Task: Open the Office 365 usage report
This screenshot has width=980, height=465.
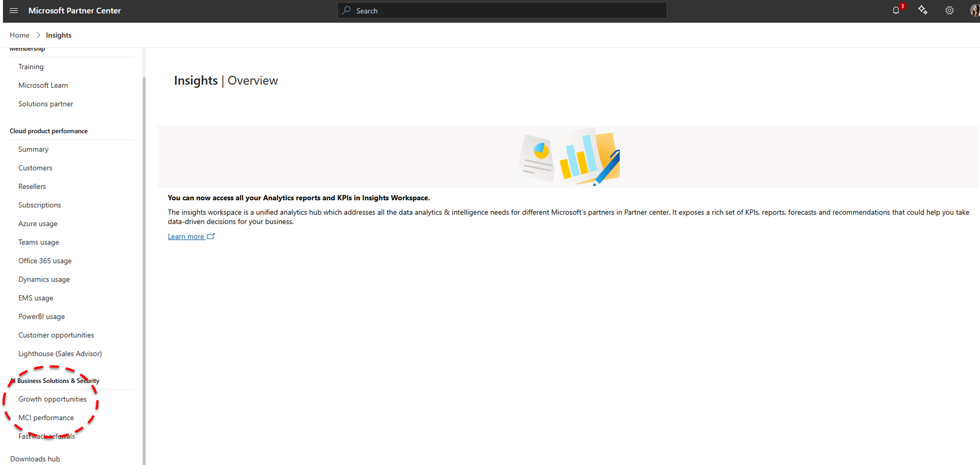Action: click(x=45, y=261)
